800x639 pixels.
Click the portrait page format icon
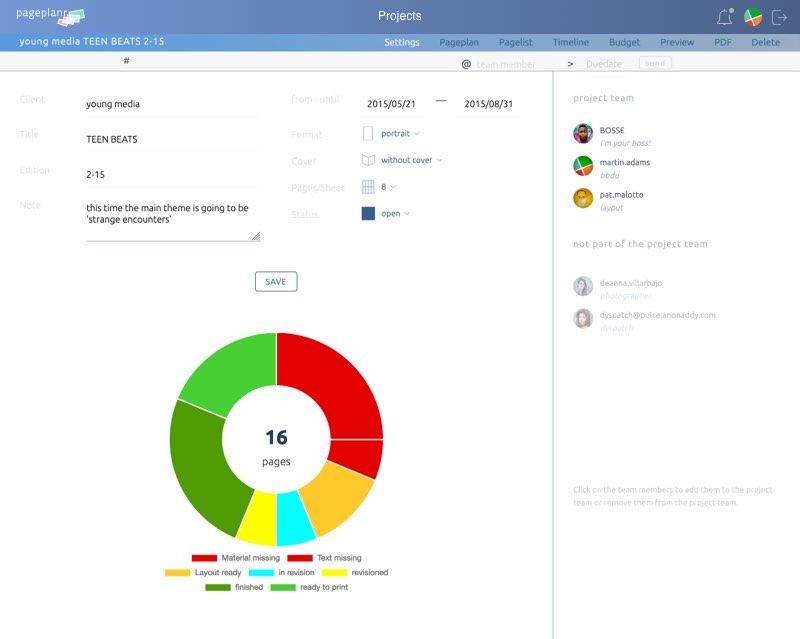coord(368,134)
